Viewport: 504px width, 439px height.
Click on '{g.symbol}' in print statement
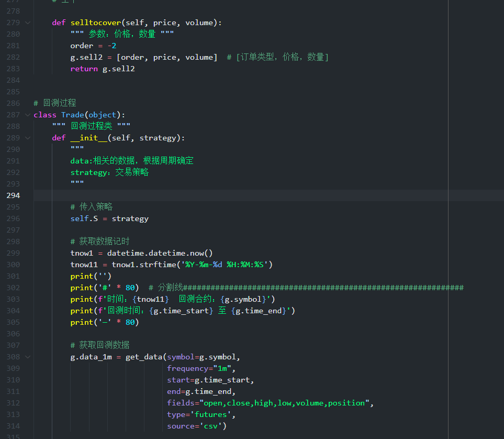pos(243,299)
